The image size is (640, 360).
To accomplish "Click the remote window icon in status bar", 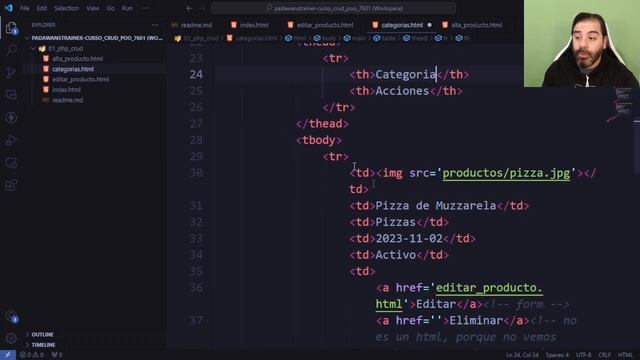I will tap(8, 355).
